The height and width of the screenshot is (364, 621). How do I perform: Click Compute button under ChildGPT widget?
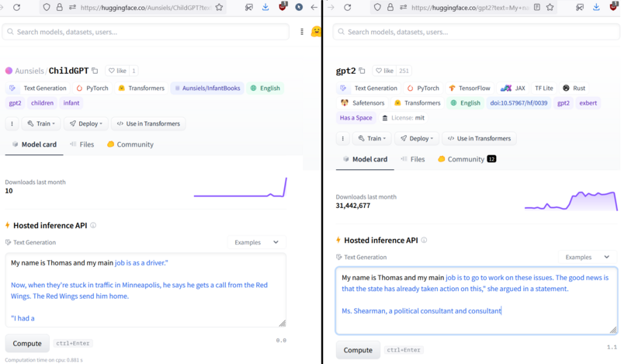(x=27, y=343)
